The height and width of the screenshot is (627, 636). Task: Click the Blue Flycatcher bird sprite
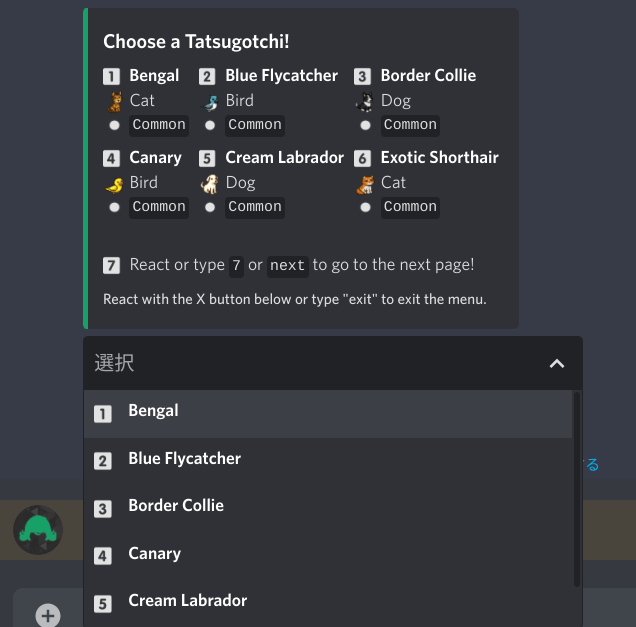click(211, 103)
